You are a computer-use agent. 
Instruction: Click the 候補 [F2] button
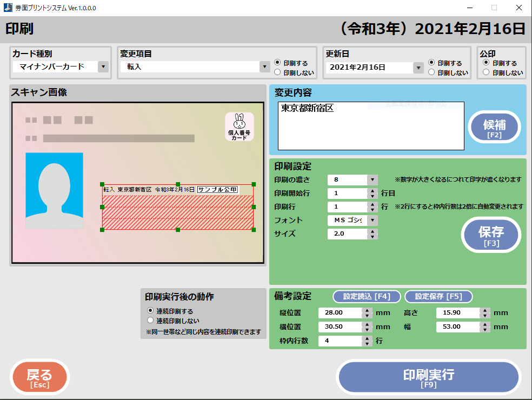[x=494, y=127]
